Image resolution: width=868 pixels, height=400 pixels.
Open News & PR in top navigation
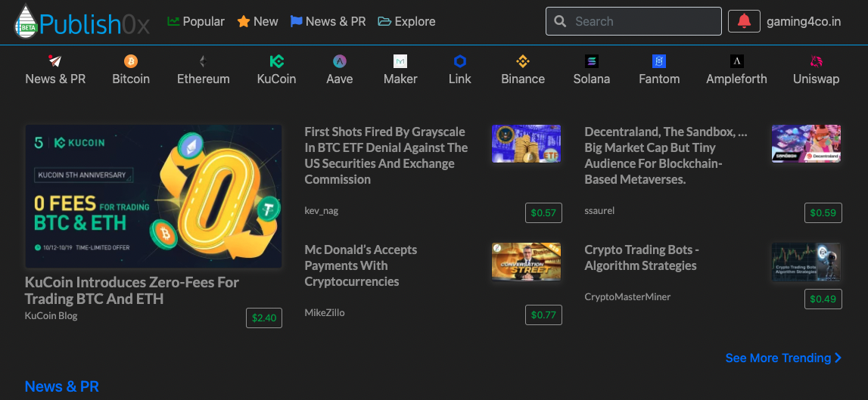(328, 22)
